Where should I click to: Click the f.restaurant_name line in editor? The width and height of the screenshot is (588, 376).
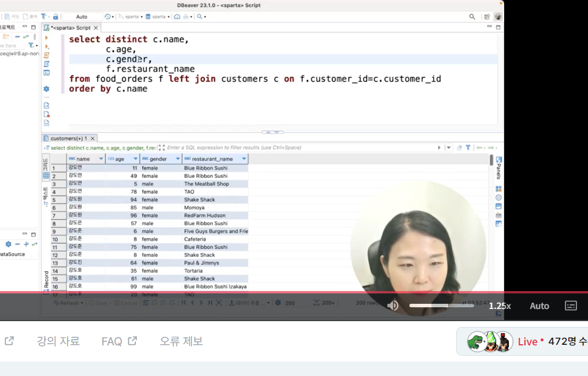click(150, 69)
